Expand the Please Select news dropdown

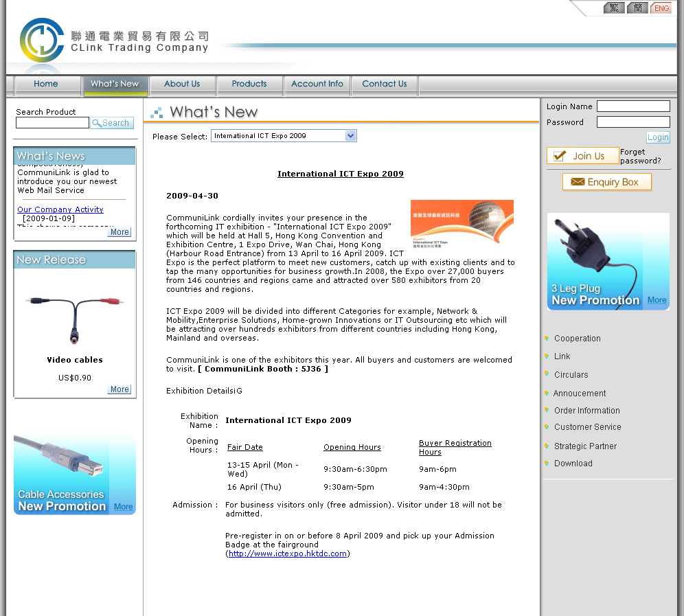pyautogui.click(x=283, y=136)
